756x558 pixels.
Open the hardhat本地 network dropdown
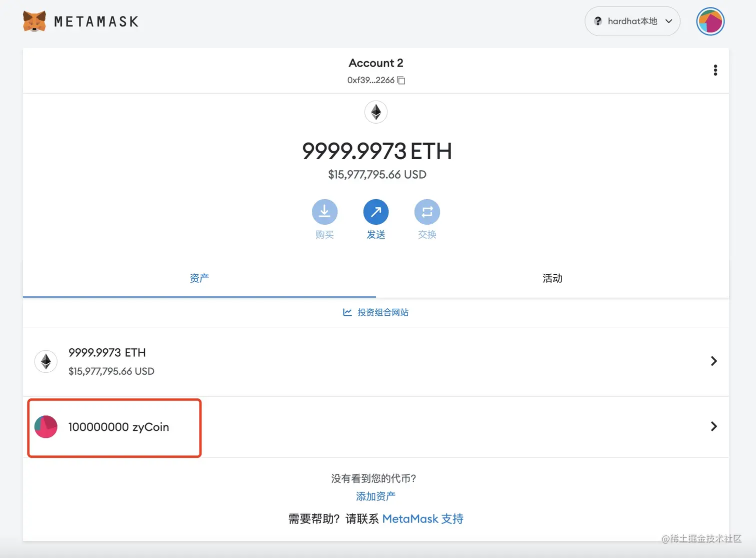[632, 21]
